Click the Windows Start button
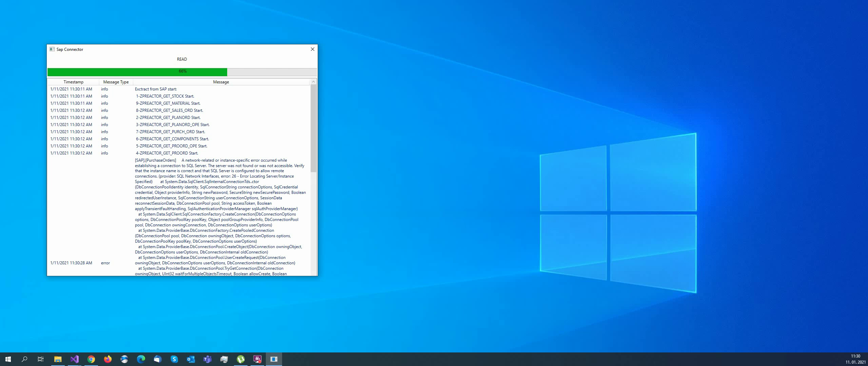The height and width of the screenshot is (366, 868). point(8,359)
